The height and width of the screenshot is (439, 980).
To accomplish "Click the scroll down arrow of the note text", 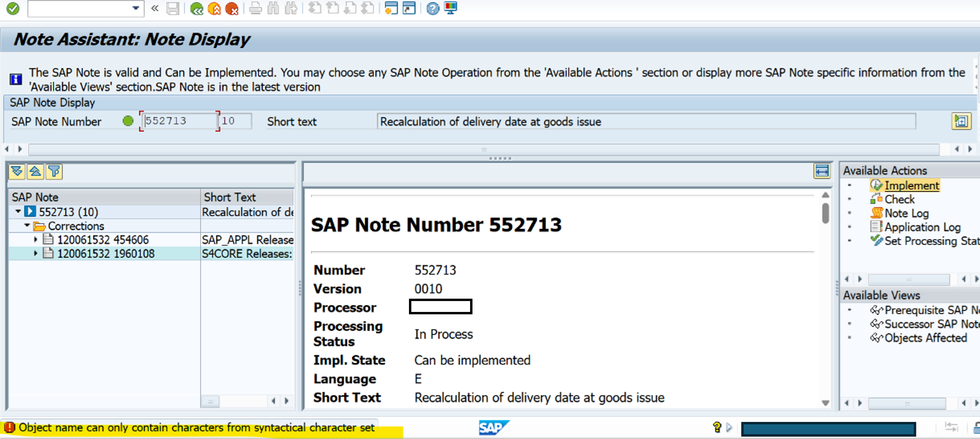I will pyautogui.click(x=826, y=403).
